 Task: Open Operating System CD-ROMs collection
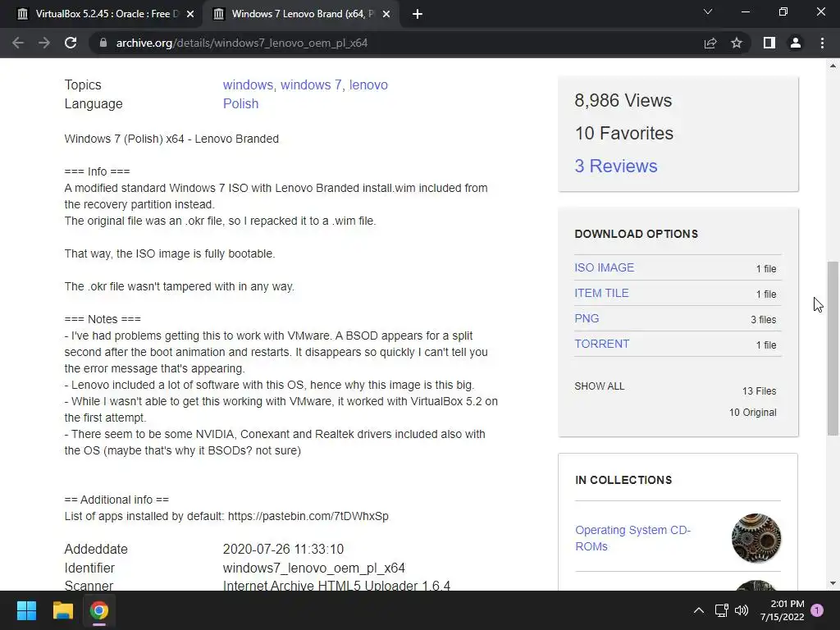632,538
